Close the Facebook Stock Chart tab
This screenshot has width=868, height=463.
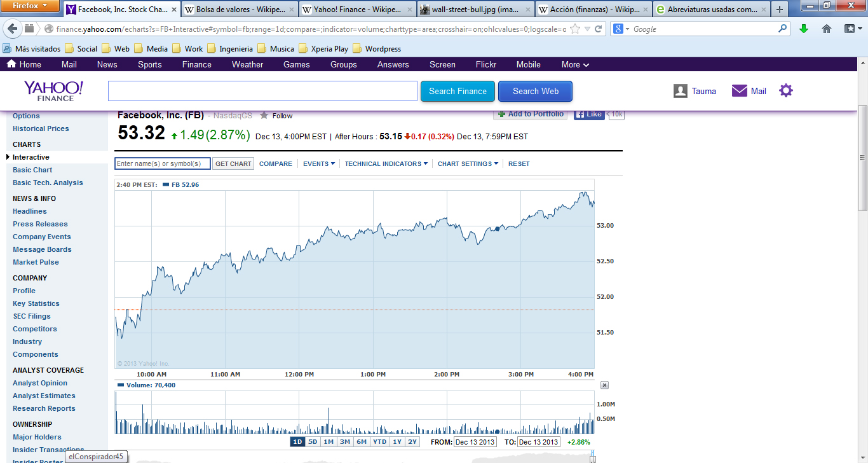pyautogui.click(x=173, y=10)
